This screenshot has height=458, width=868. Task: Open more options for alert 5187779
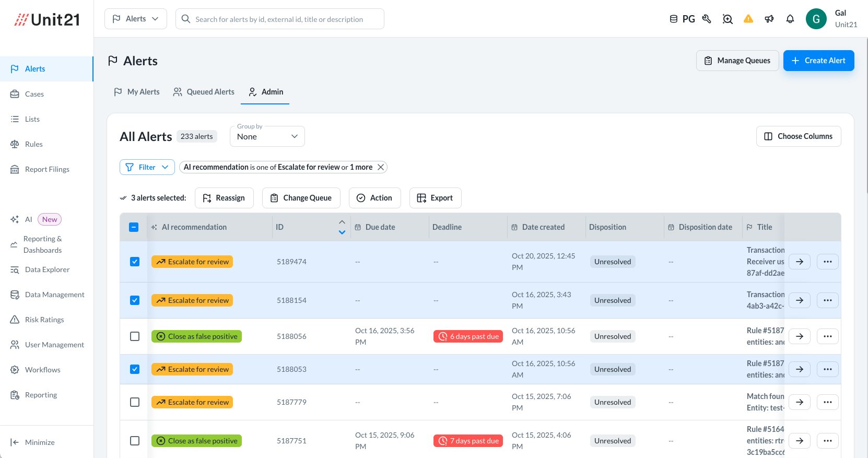click(828, 402)
